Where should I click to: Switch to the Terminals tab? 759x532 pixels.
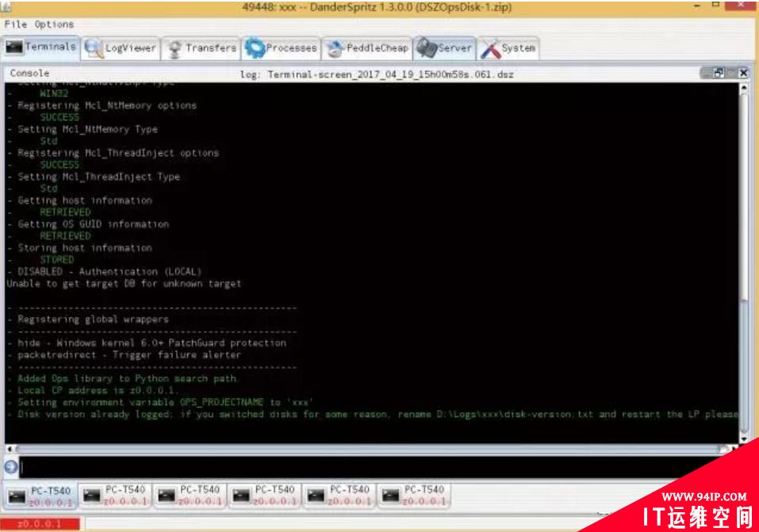40,48
